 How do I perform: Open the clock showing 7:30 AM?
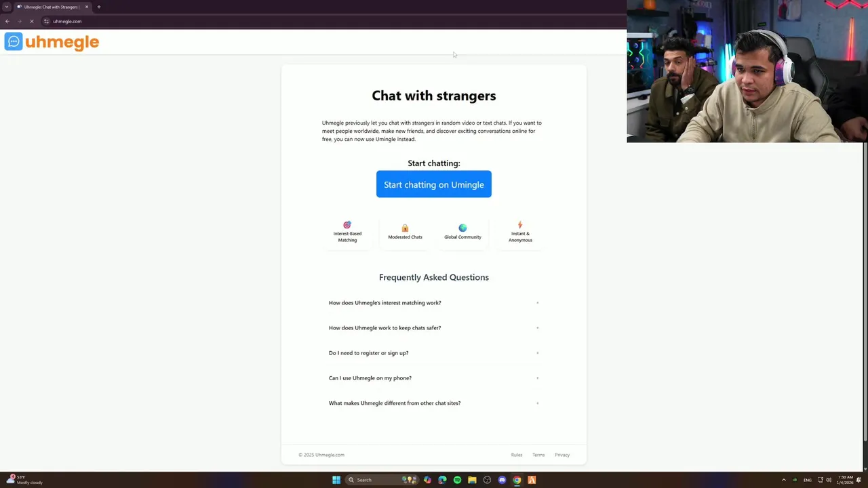tap(845, 480)
